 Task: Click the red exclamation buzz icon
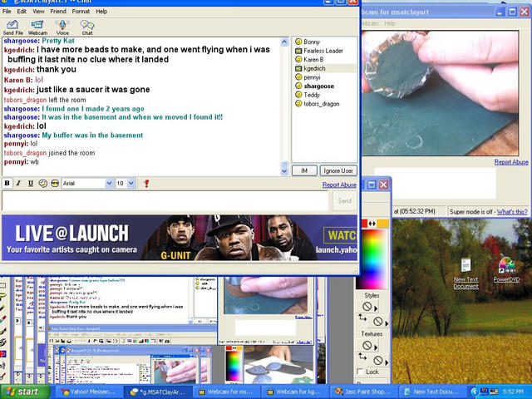click(x=146, y=184)
